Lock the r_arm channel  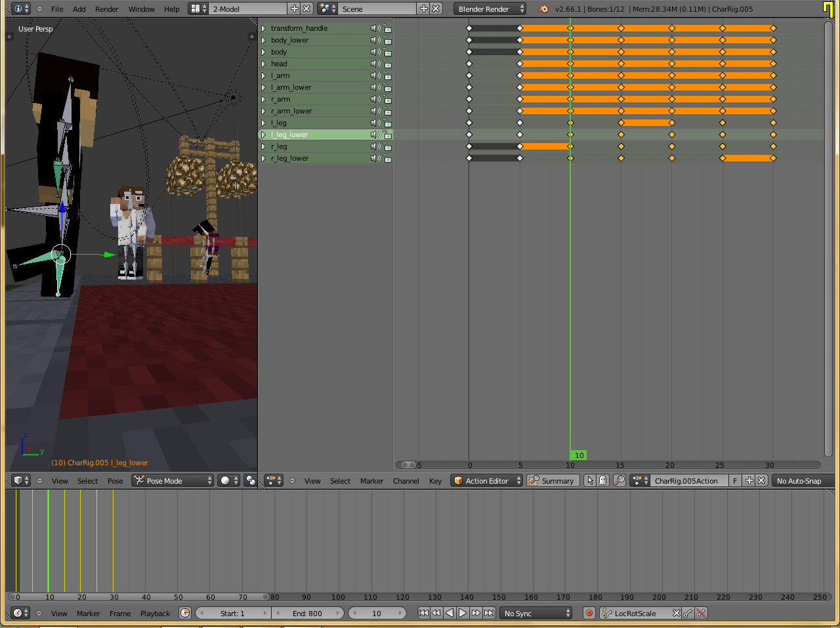387,99
